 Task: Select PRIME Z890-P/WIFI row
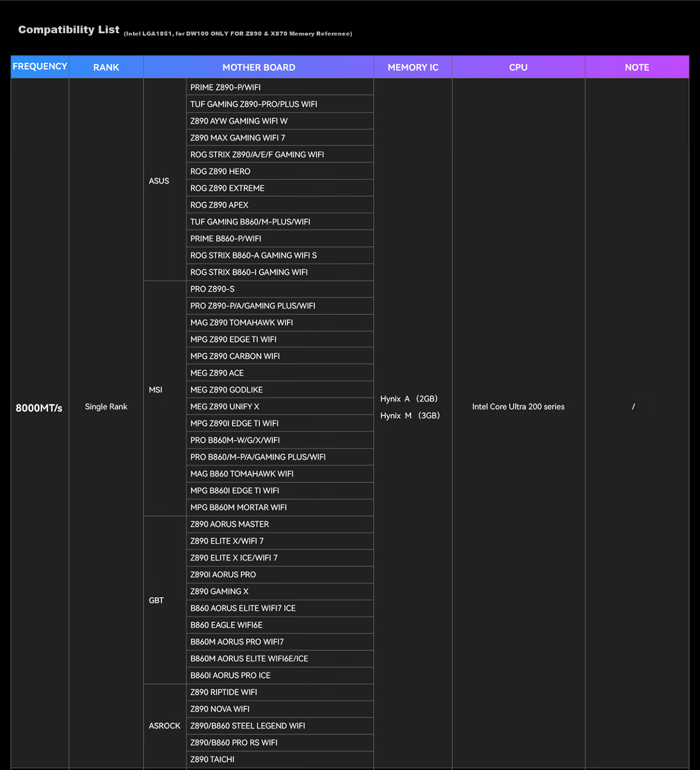(280, 87)
